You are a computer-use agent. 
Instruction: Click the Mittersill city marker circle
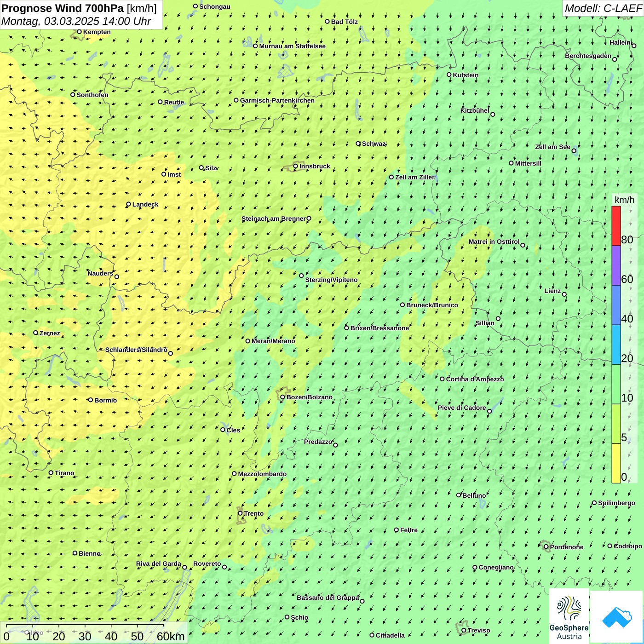[511, 163]
